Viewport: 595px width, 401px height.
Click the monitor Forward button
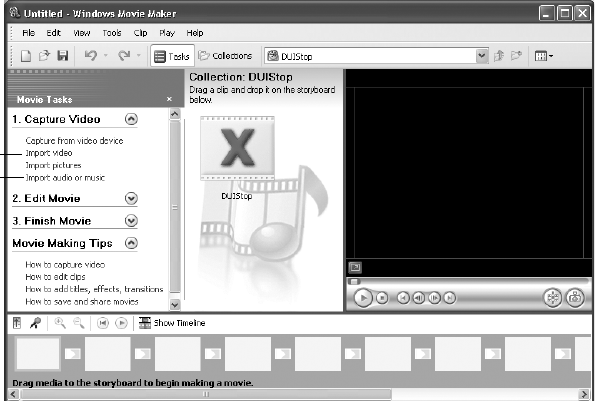[450, 298]
